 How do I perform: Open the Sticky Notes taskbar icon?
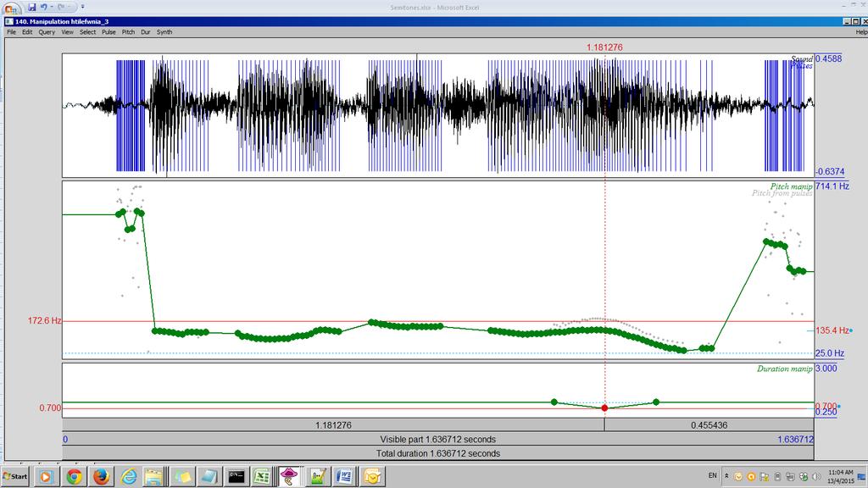point(183,476)
